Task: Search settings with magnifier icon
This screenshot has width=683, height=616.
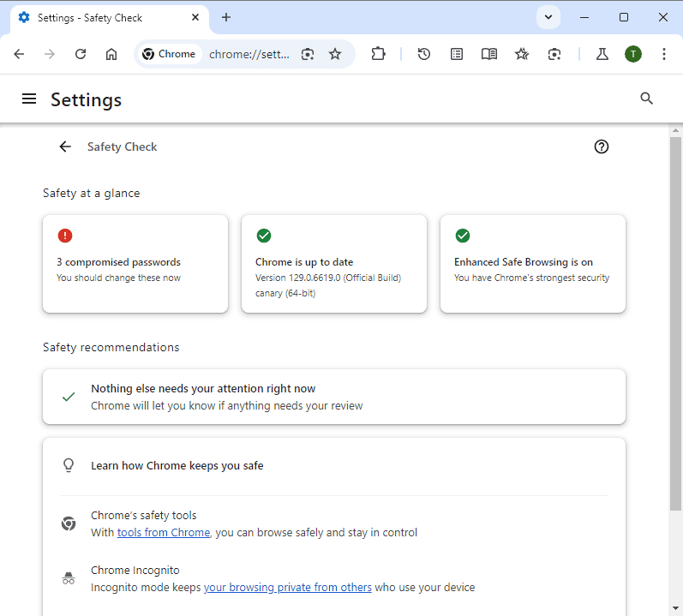Action: click(646, 99)
